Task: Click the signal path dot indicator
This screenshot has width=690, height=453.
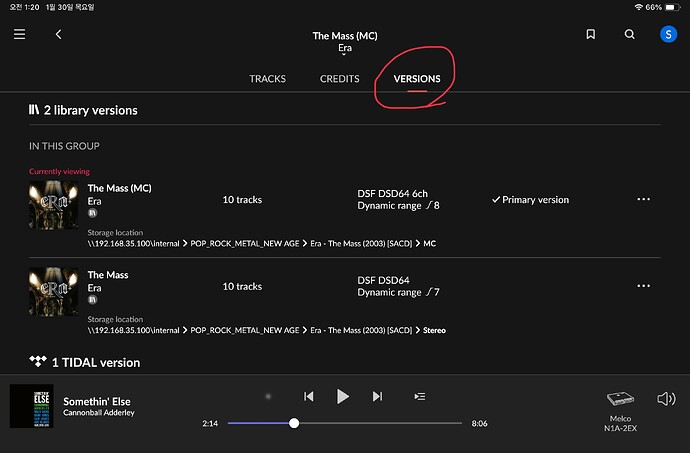Action: point(268,397)
